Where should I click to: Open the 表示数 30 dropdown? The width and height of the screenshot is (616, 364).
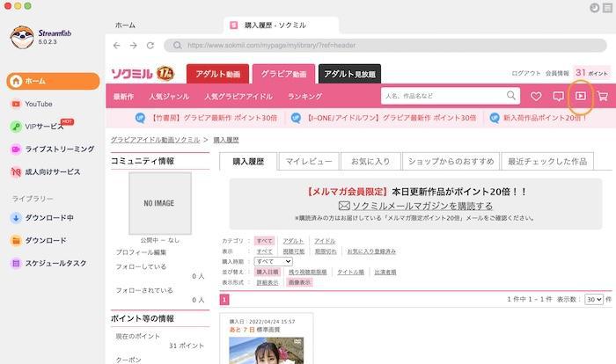594,300
